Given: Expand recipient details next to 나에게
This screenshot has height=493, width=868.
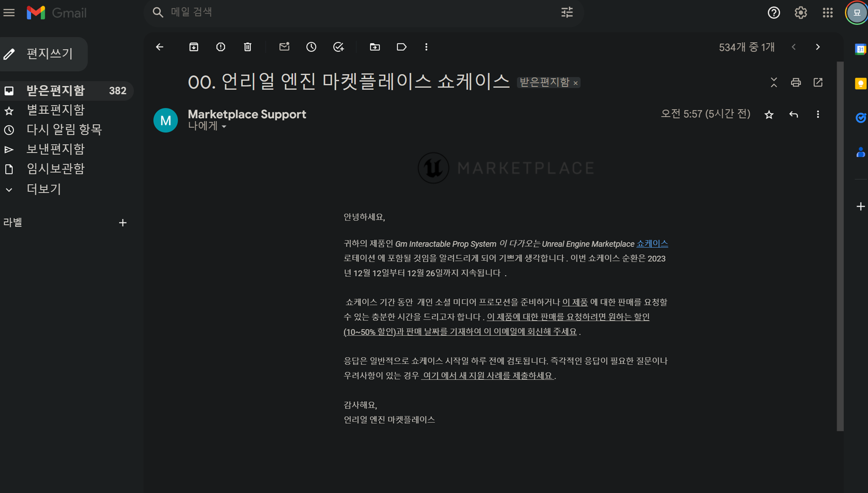Looking at the screenshot, I should pyautogui.click(x=224, y=126).
